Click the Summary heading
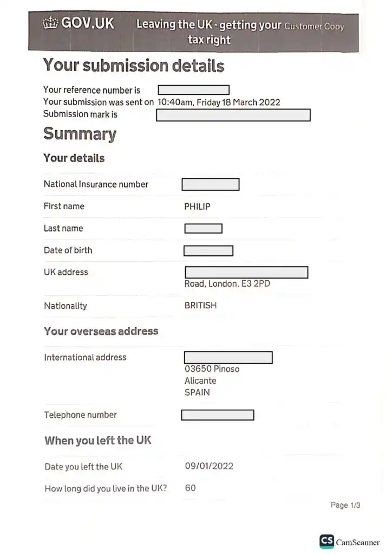The height and width of the screenshot is (555, 392). coord(80,134)
